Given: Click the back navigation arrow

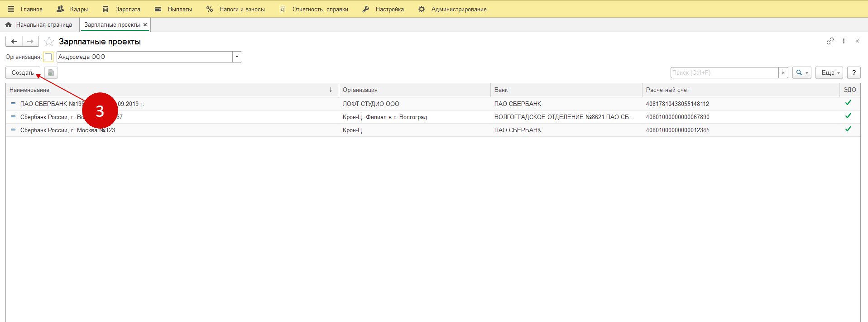Looking at the screenshot, I should pos(14,42).
